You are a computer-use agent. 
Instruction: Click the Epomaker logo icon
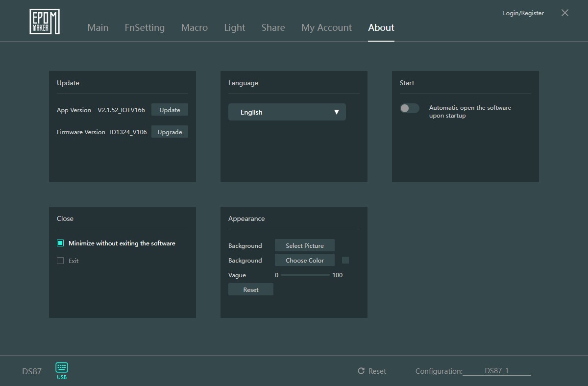pos(45,22)
